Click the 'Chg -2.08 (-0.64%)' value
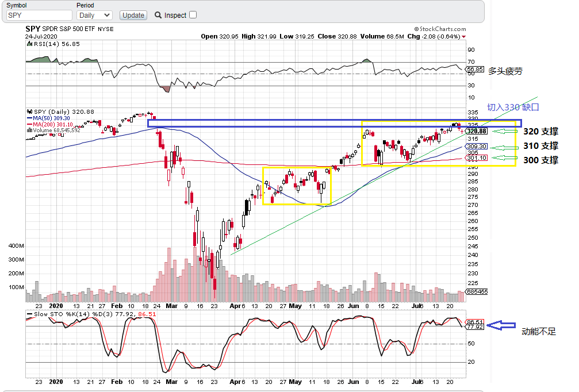Viewport: 579px width, 392px height. click(x=434, y=37)
